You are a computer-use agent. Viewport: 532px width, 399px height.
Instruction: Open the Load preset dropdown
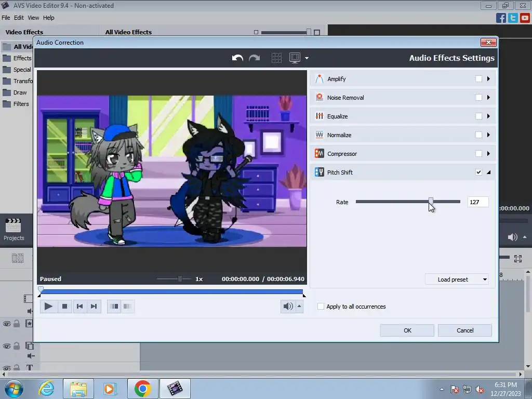click(457, 280)
